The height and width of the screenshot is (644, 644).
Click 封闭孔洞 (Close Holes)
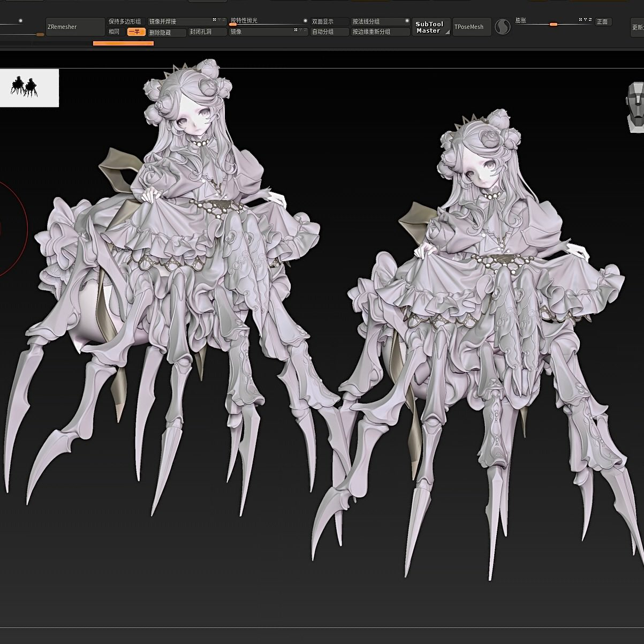click(207, 32)
